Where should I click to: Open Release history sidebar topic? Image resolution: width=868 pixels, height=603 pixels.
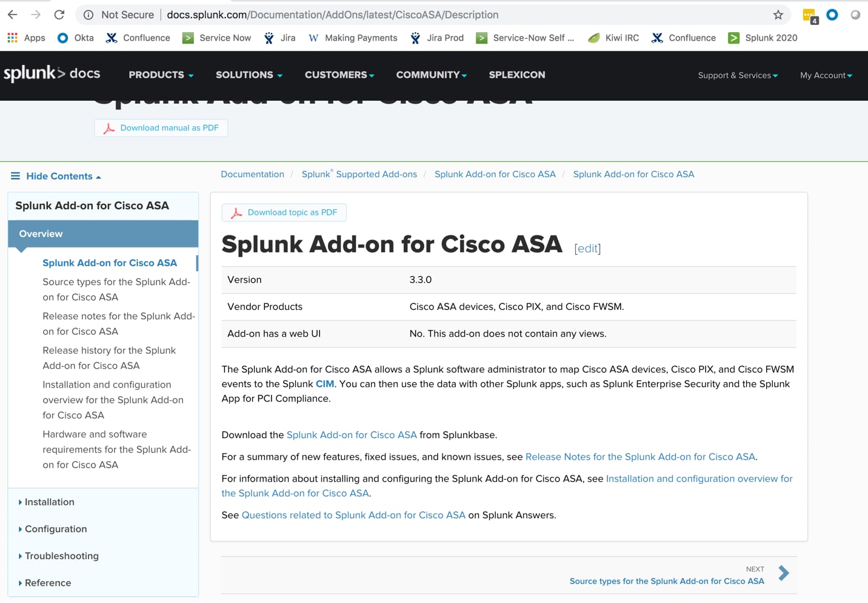109,358
